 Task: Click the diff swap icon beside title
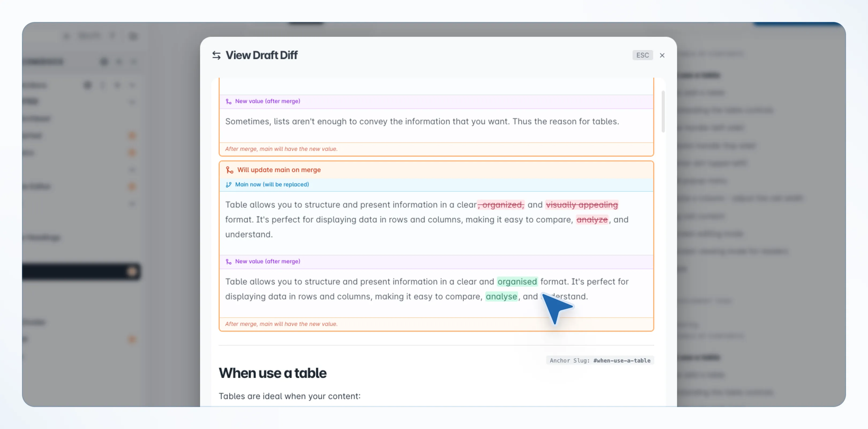click(216, 55)
